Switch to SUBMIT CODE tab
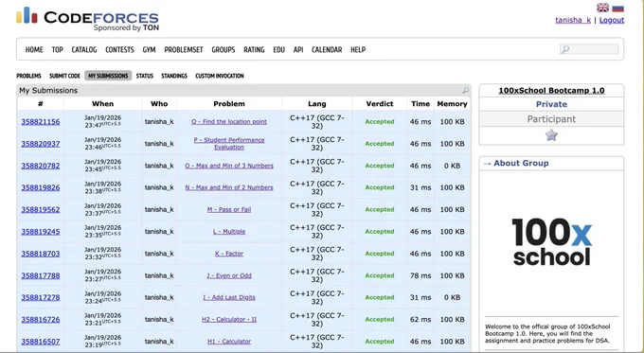644x353 pixels. [x=64, y=76]
